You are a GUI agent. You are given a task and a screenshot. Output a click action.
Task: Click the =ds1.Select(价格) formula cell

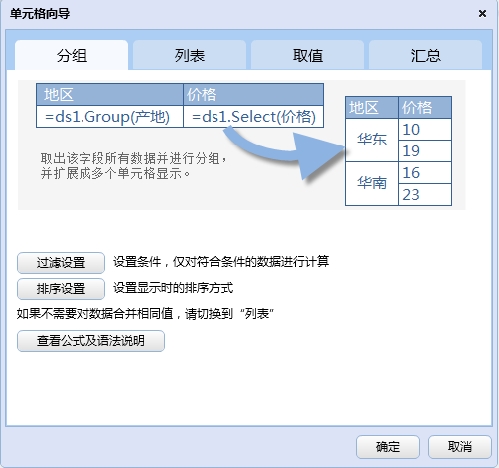[254, 117]
